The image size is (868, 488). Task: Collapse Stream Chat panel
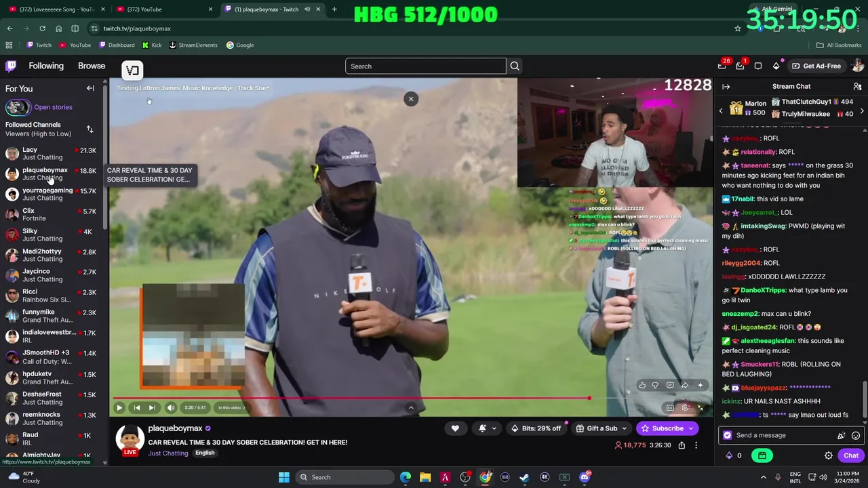tap(726, 87)
